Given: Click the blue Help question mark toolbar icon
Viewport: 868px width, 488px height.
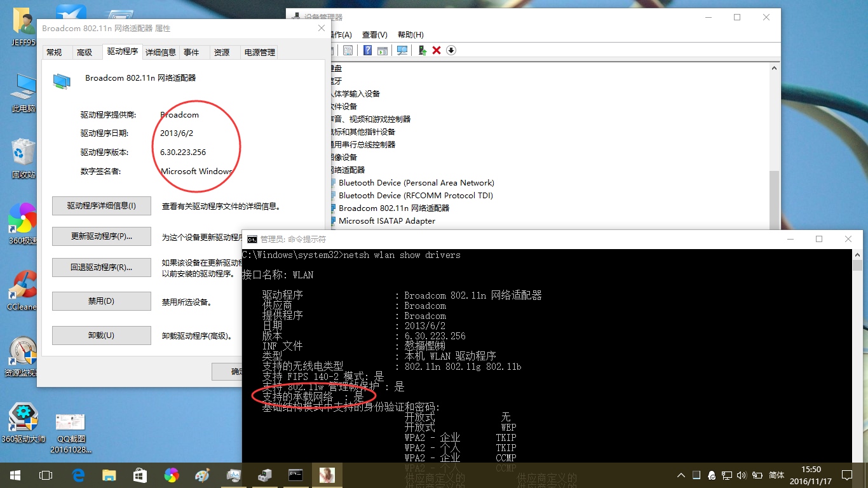Looking at the screenshot, I should click(x=367, y=50).
